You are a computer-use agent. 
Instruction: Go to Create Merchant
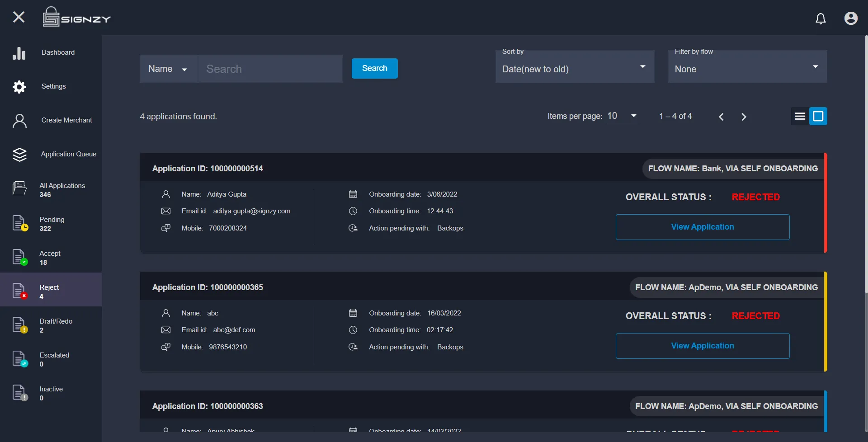51,120
